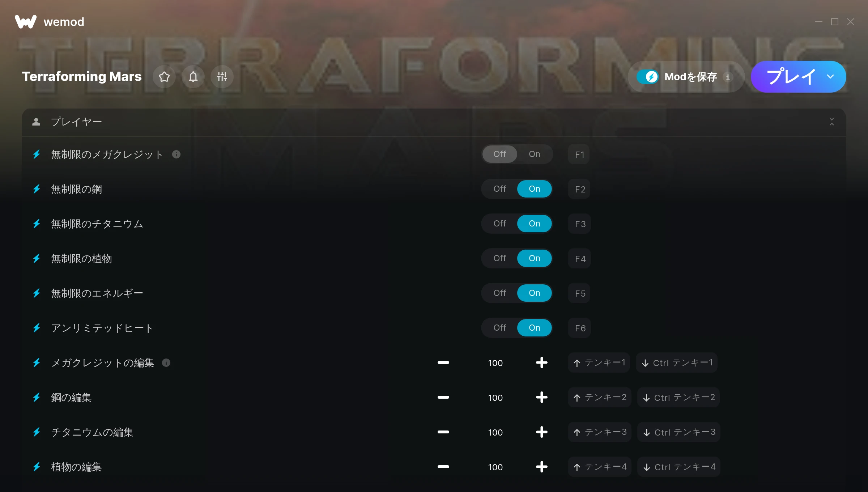Viewport: 868px width, 492px height.
Task: Click the プレイヤー category header
Action: [x=434, y=122]
